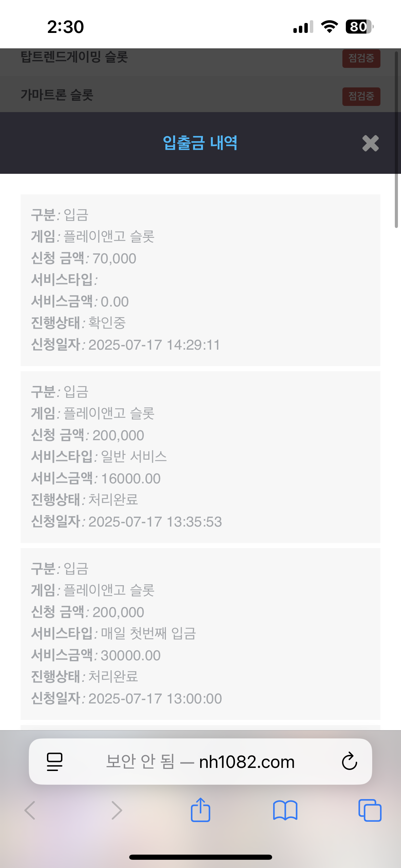Open Safari bookmarks book icon

tap(285, 810)
